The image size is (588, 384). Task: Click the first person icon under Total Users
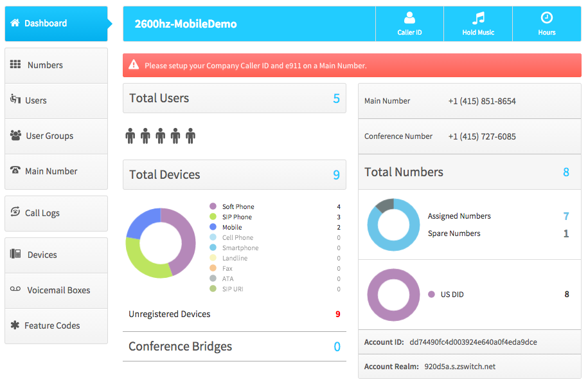[130, 136]
